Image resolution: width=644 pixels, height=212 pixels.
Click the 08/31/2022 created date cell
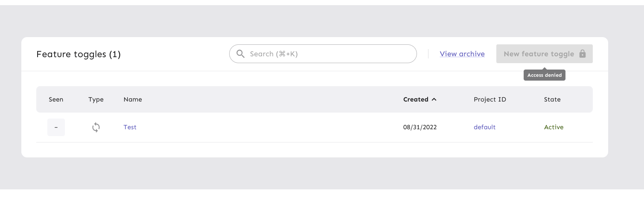[420, 127]
